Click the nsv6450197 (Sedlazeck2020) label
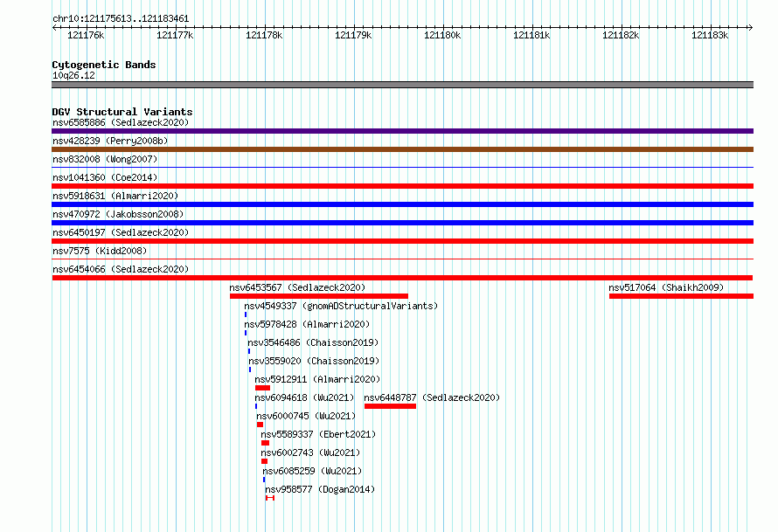This screenshot has width=778, height=532. coord(121,232)
